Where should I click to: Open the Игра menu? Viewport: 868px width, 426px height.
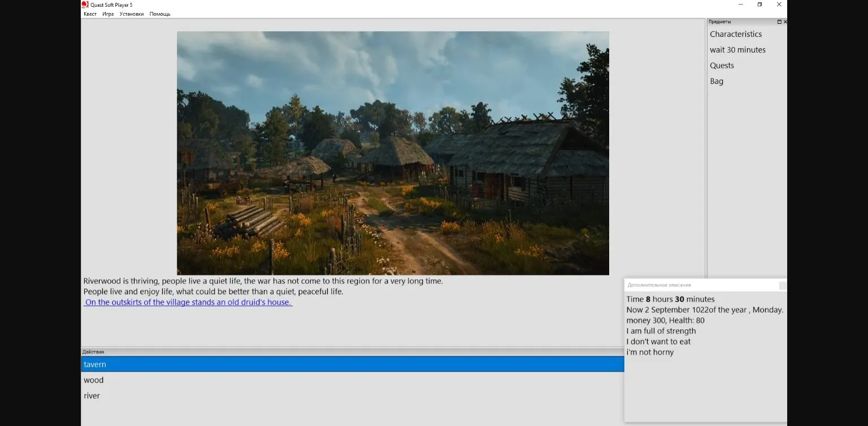(x=108, y=14)
